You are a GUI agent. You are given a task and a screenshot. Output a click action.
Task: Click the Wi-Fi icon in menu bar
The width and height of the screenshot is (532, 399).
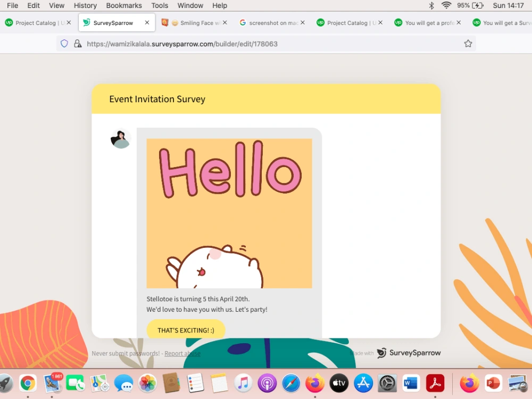446,5
